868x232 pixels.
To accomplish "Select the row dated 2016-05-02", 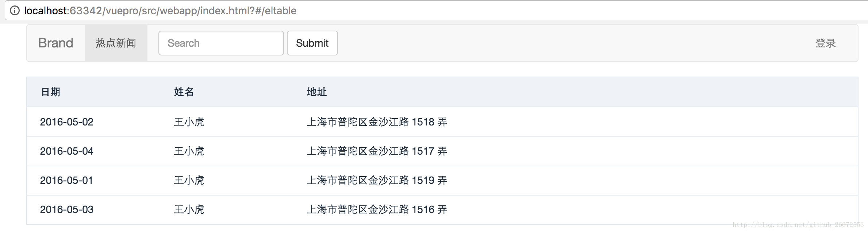I will coord(67,122).
